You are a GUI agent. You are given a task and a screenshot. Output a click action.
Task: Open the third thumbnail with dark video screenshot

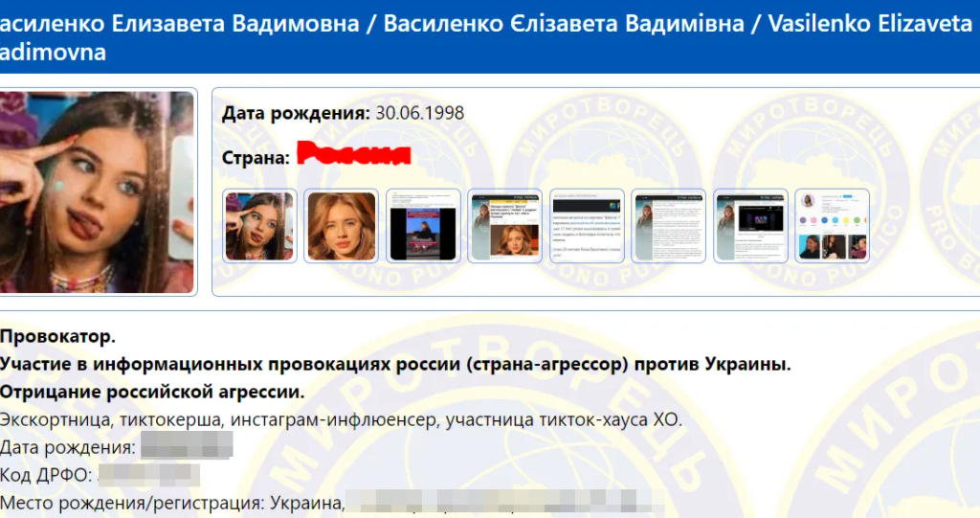422,226
